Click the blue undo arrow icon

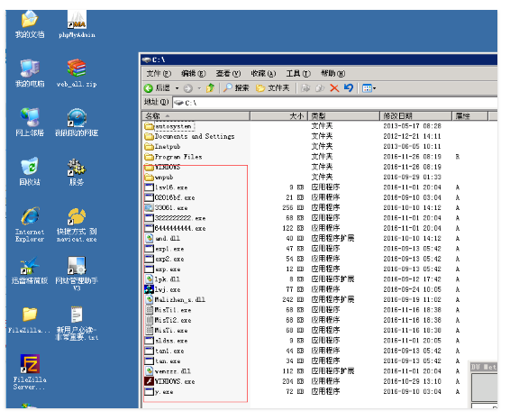(x=349, y=88)
